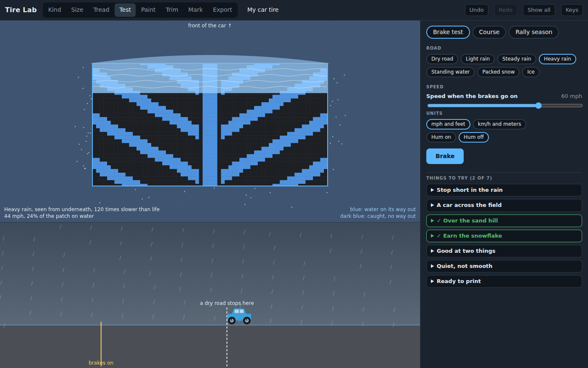588x368 pixels.
Task: Switch to the Size tab
Action: click(x=77, y=10)
